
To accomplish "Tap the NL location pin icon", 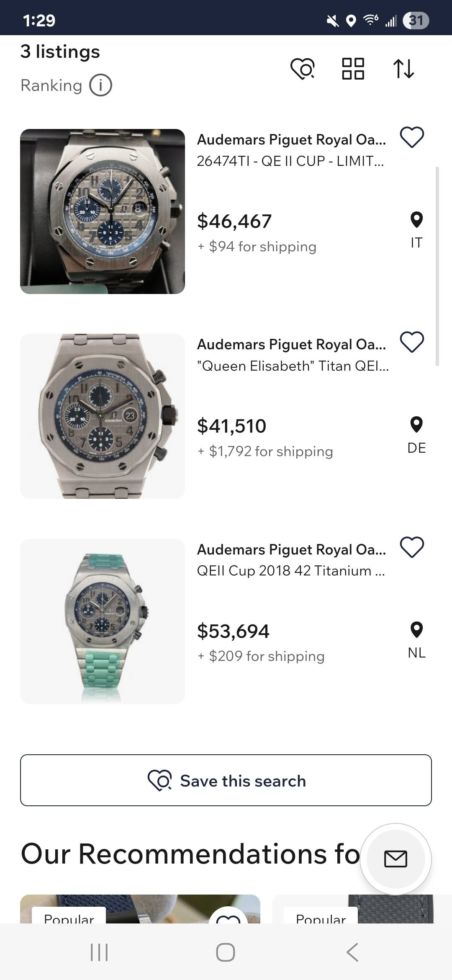I will [416, 629].
